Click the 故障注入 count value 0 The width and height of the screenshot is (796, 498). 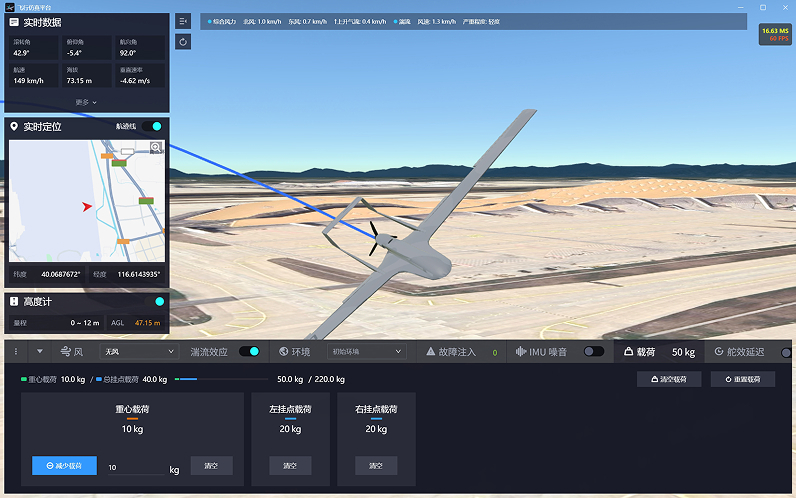tap(494, 352)
